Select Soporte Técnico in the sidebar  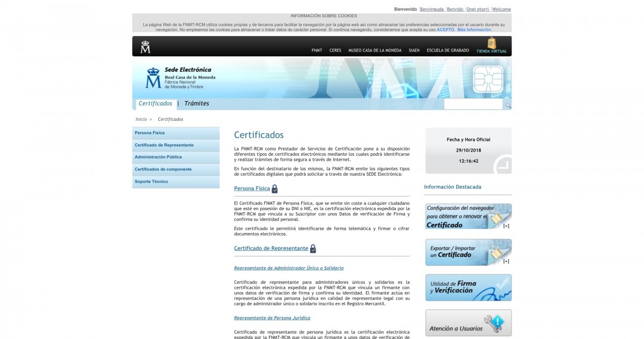(176, 182)
